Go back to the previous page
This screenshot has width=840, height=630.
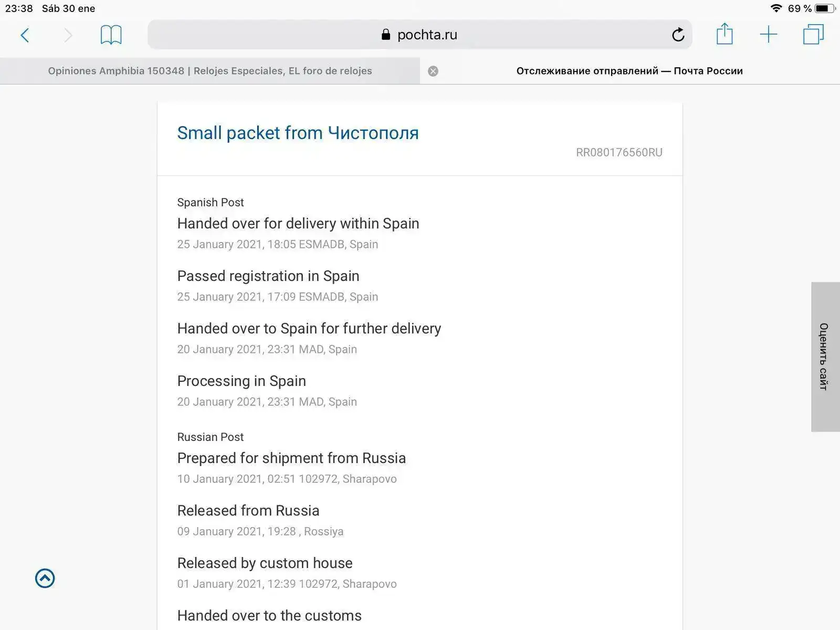(25, 35)
